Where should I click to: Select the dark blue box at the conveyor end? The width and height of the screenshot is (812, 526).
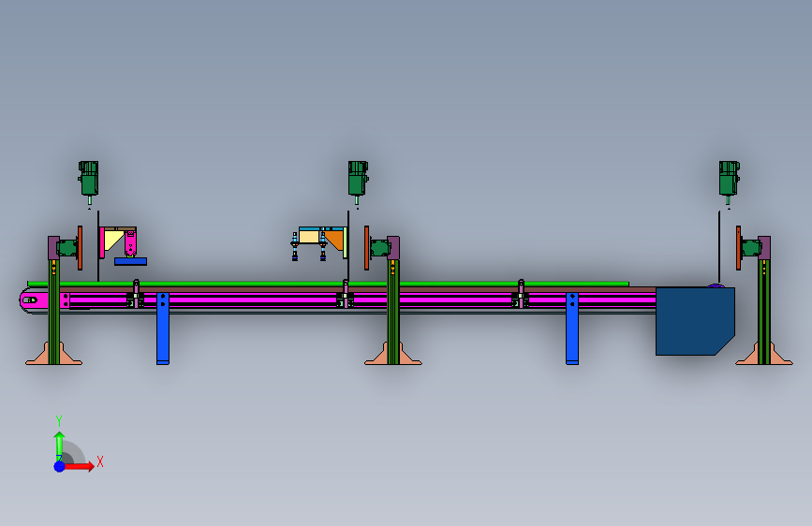click(695, 321)
